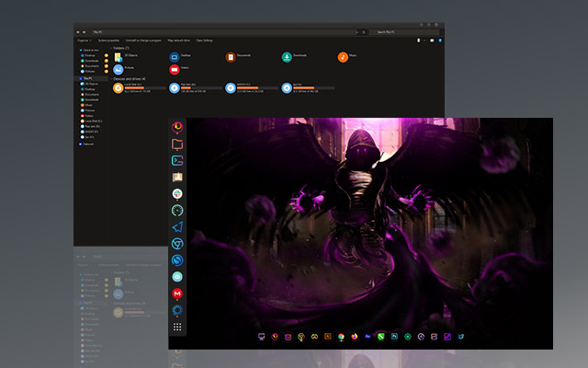Launch the Terminal from the side dock
This screenshot has height=368, width=588.
tap(177, 160)
